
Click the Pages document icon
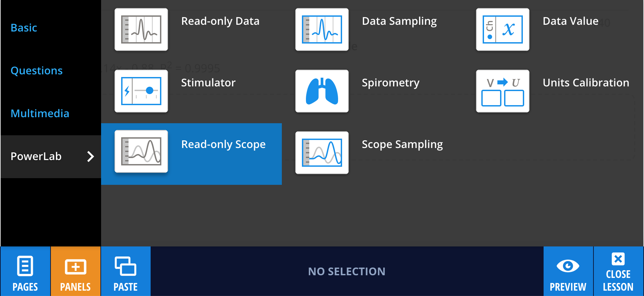point(25,267)
